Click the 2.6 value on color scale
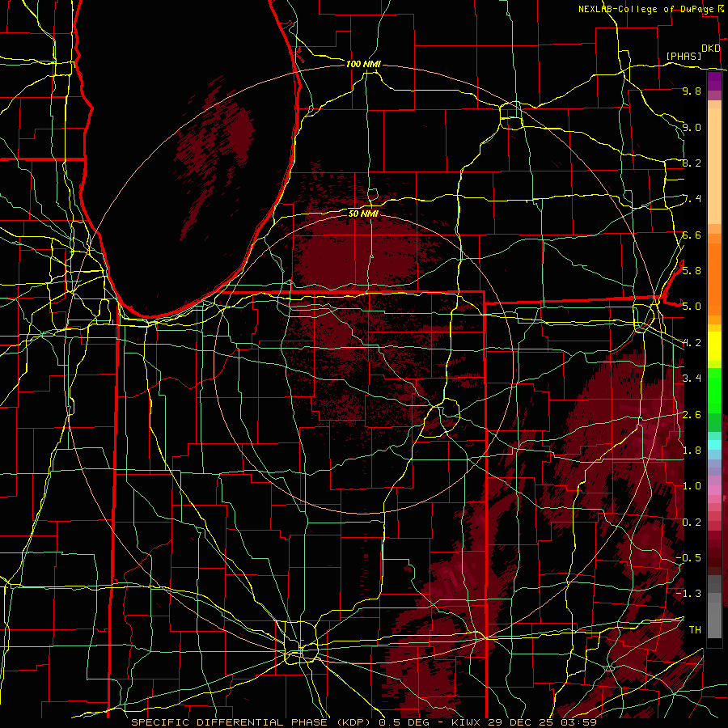The image size is (728, 728). point(692,415)
